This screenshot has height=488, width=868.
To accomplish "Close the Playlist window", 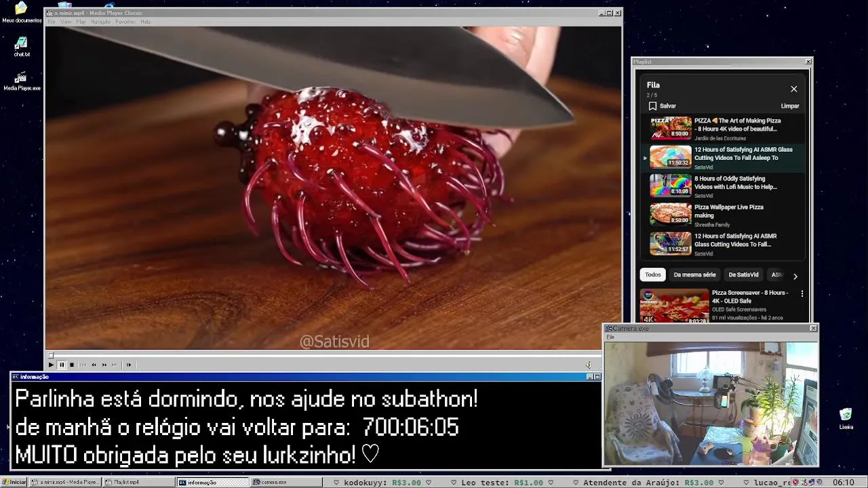I will point(808,62).
